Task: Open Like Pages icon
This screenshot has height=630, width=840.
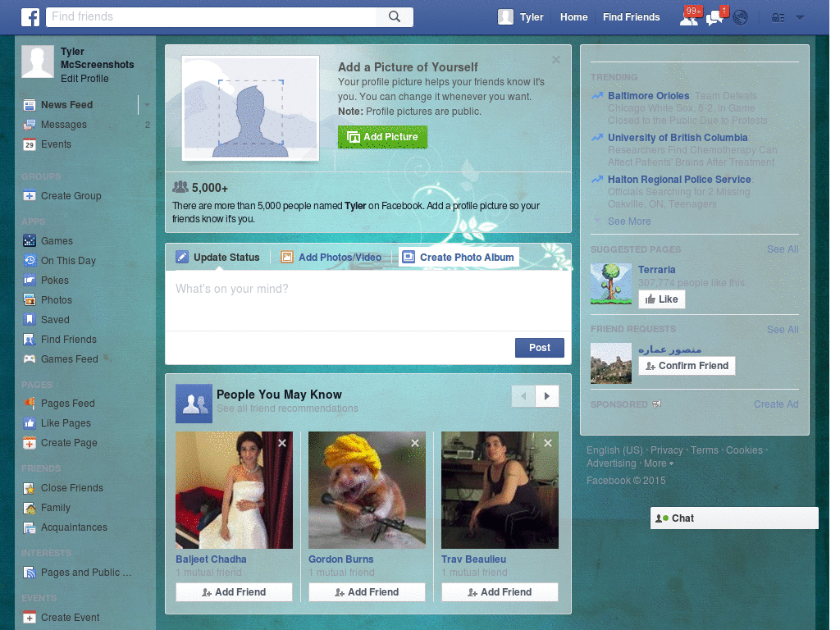Action: coord(30,423)
